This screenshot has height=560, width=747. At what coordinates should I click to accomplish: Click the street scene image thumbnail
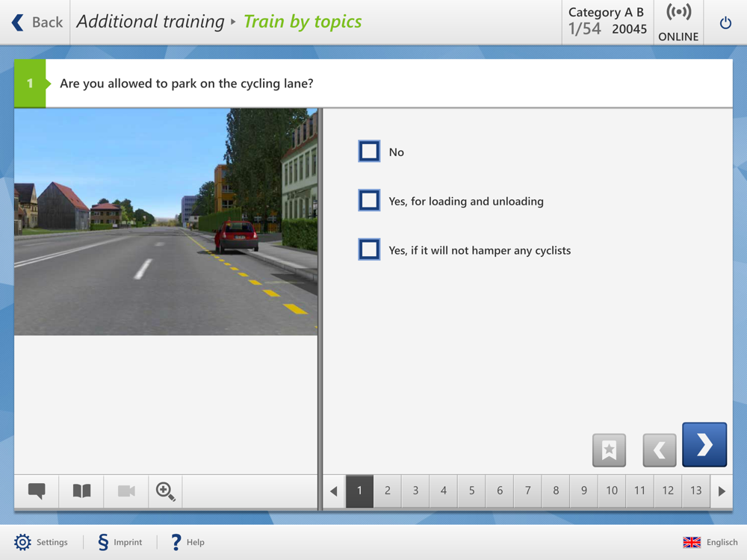pos(166,222)
